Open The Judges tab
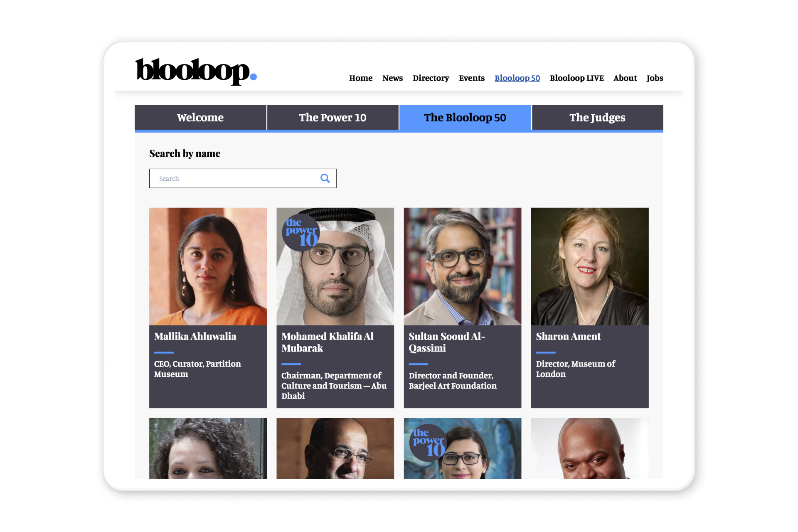798x532 pixels. [x=597, y=118]
